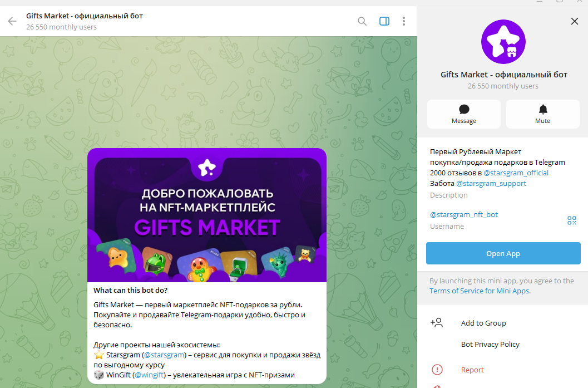Click the Open App button
Viewport: 588px width, 388px height.
(x=503, y=253)
